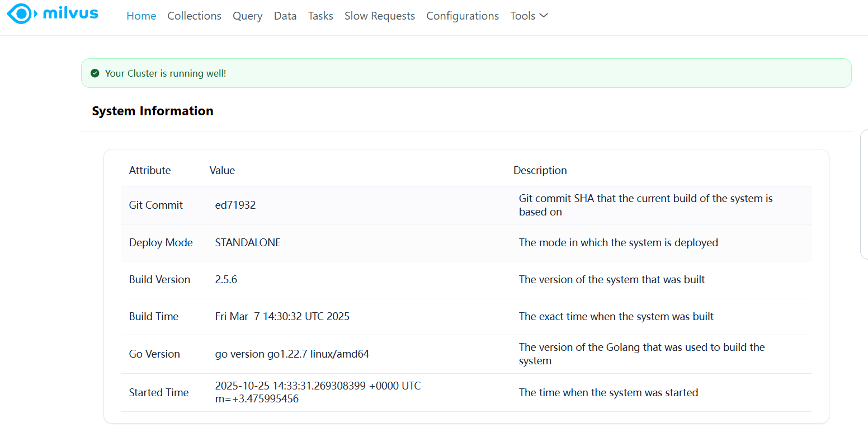868x427 pixels.
Task: Click the milvus wordmark text
Action: pos(70,13)
